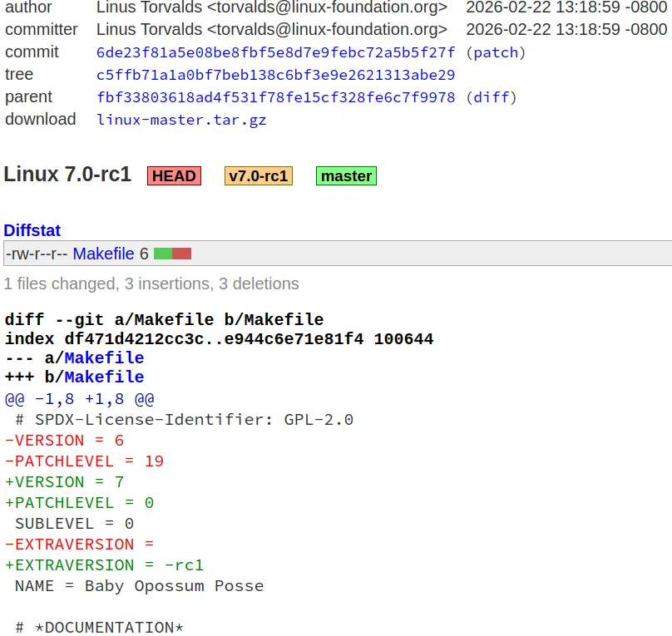672x636 pixels.
Task: Click the v7.0-rc1 tag badge
Action: pyautogui.click(x=259, y=176)
